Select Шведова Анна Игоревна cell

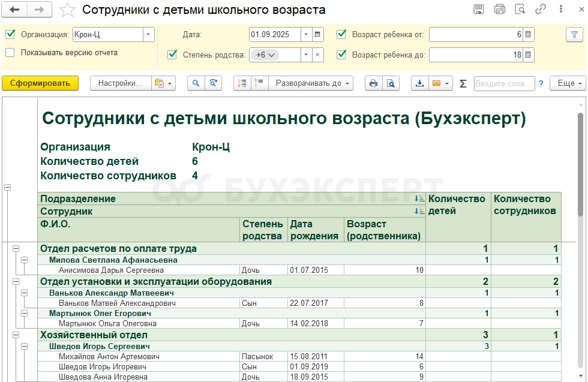139,377
